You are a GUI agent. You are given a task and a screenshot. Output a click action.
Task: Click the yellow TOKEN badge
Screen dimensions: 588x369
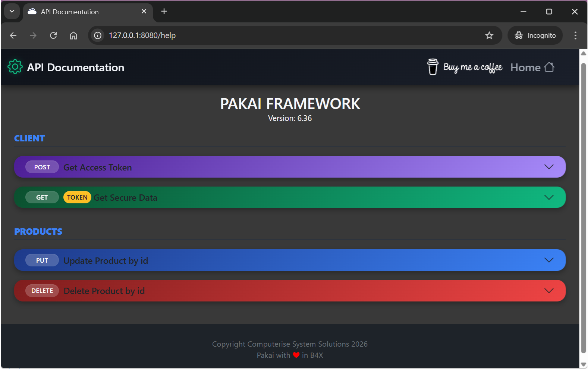click(x=77, y=197)
